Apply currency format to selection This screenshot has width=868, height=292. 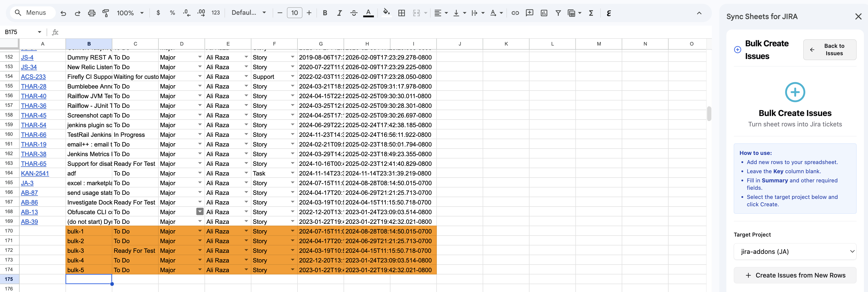(158, 13)
